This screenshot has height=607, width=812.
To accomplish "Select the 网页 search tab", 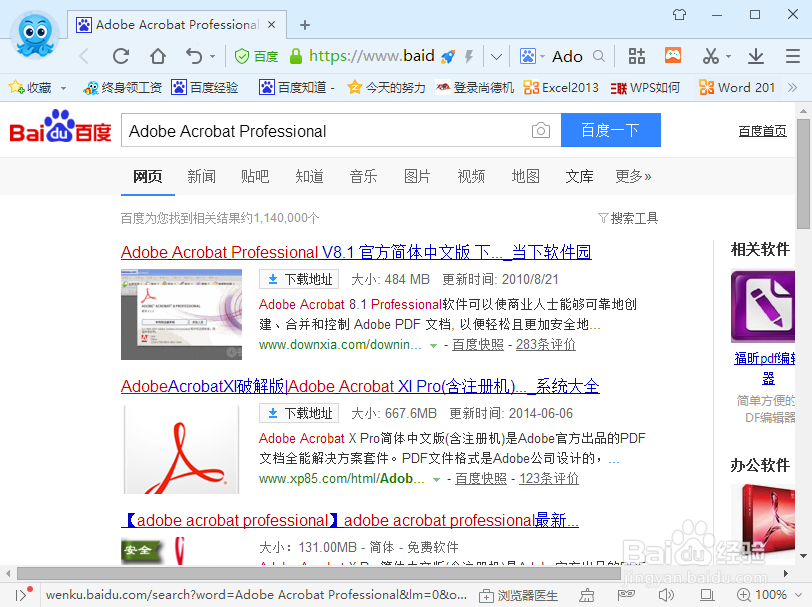I will (148, 177).
